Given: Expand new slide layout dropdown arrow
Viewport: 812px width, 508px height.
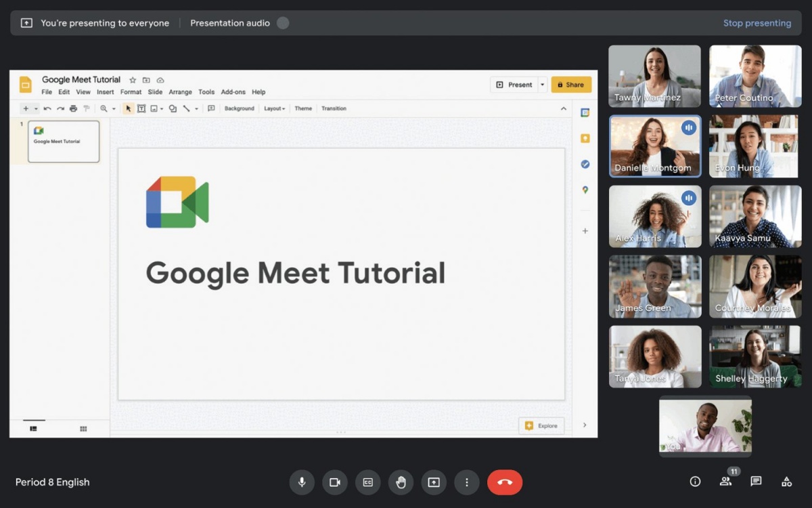Looking at the screenshot, I should coord(36,108).
